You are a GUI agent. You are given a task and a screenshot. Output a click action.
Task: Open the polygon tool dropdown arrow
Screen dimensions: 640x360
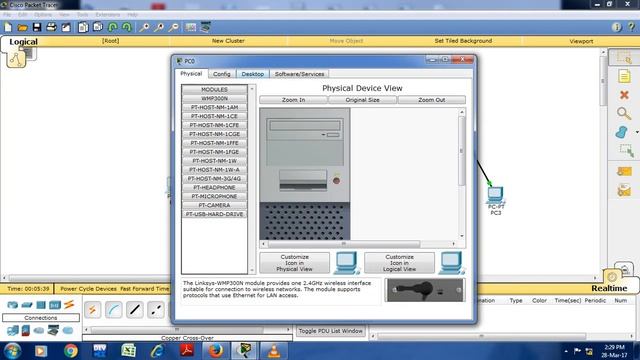tap(637, 132)
